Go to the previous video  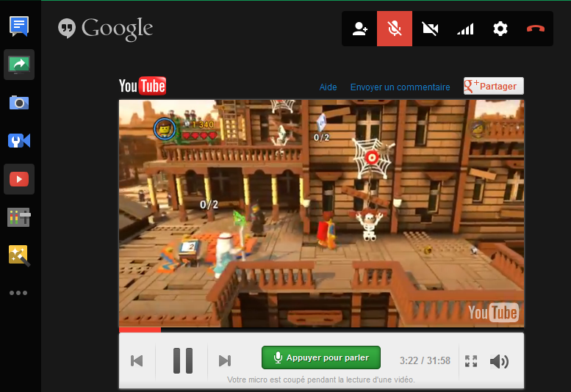tap(137, 360)
